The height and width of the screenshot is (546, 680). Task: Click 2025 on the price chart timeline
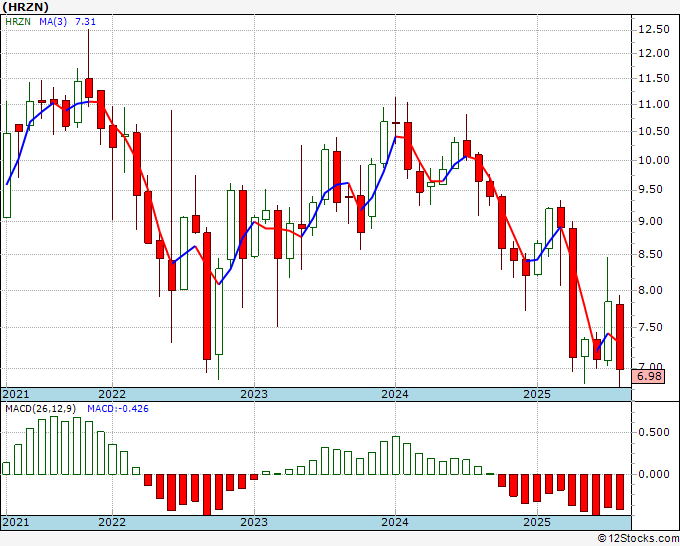pos(537,394)
